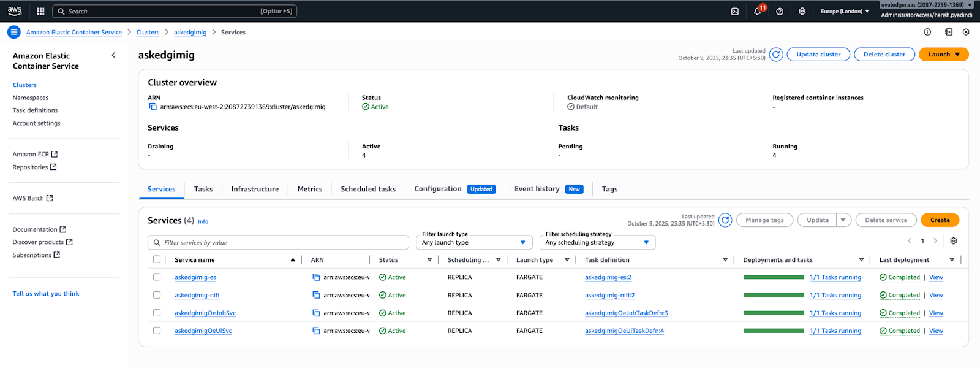Copy the ARN of the askedgimig-es service

click(x=316, y=277)
